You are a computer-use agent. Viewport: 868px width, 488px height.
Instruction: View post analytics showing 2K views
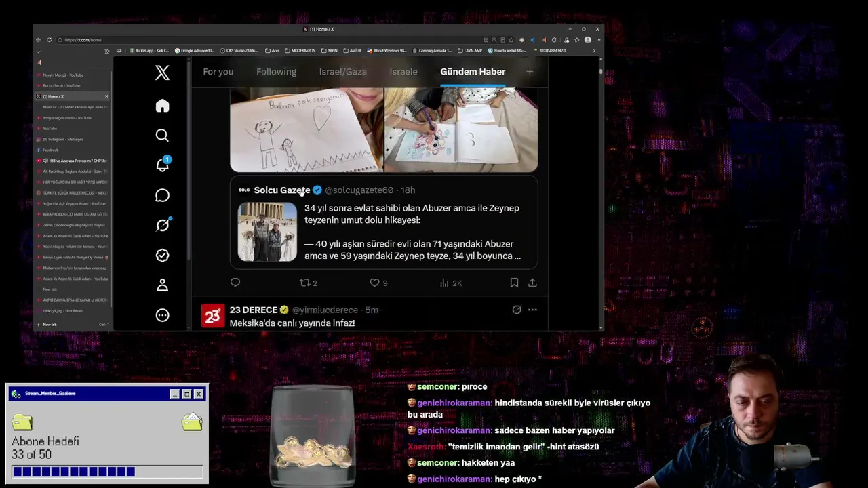451,283
